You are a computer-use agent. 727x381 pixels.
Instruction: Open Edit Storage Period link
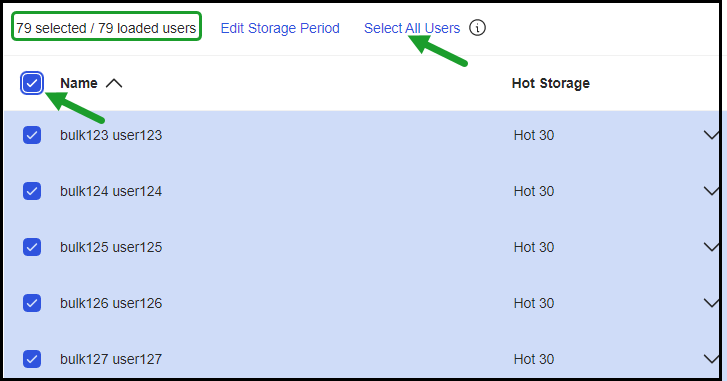pyautogui.click(x=280, y=28)
